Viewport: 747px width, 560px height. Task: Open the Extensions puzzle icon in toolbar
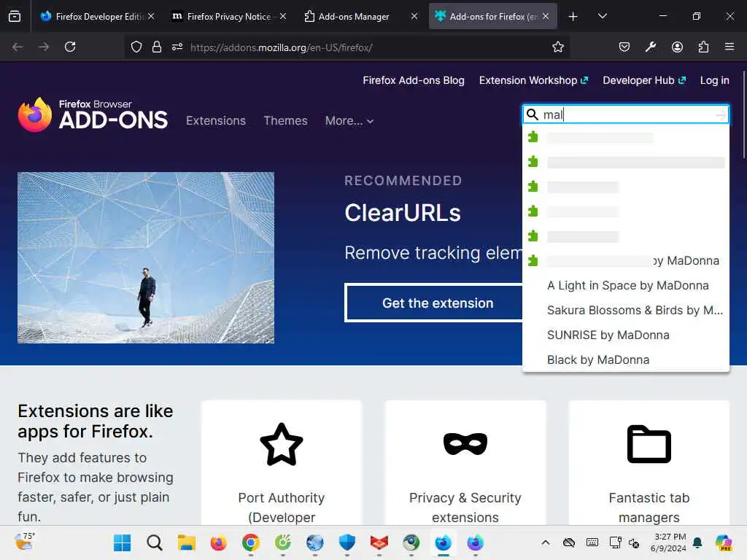click(703, 47)
